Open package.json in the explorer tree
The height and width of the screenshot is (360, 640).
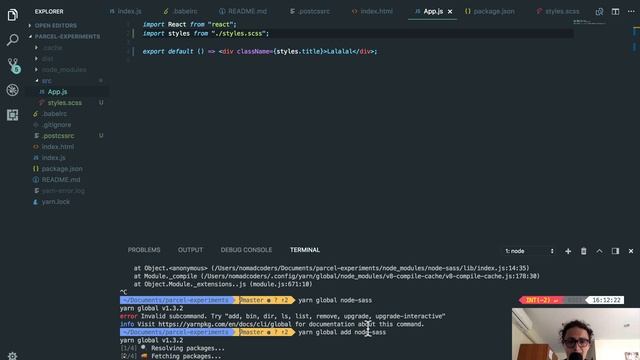(62, 169)
